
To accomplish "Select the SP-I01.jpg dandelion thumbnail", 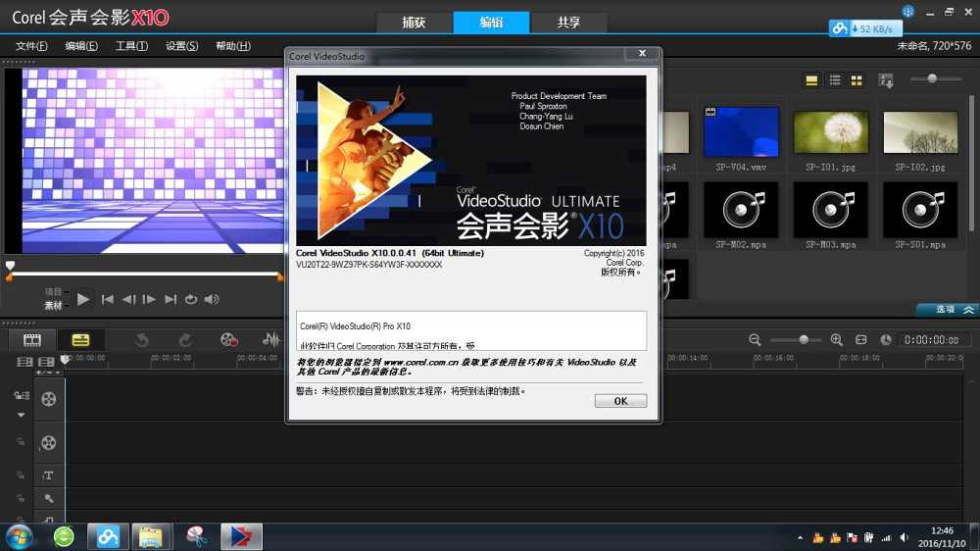I will coord(831,132).
